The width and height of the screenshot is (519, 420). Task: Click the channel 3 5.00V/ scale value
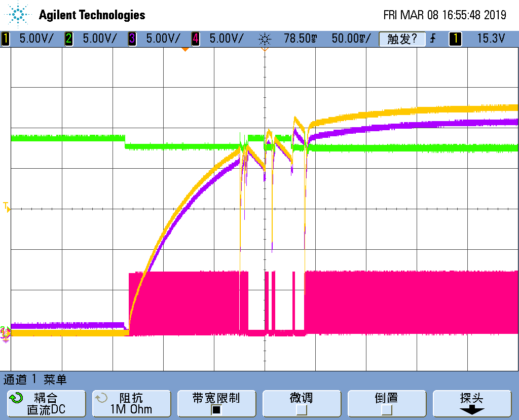point(163,39)
